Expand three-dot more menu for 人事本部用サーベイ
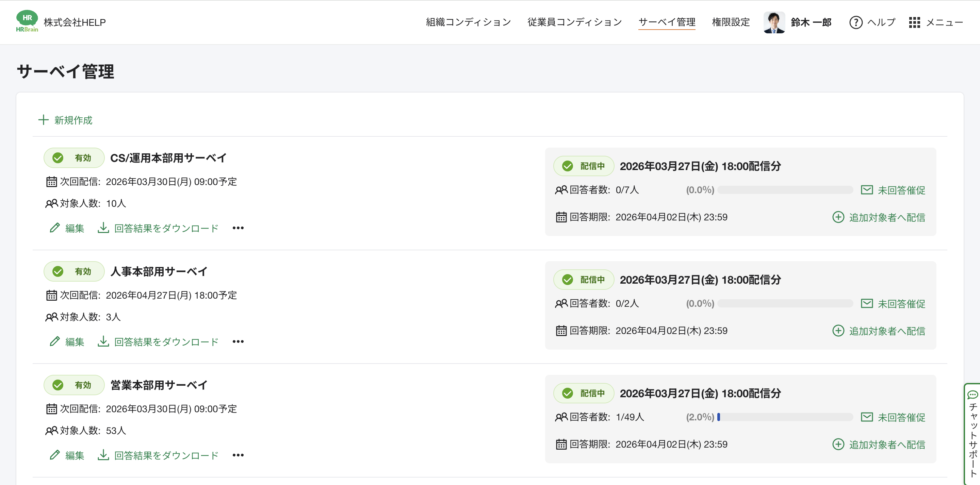 238,341
